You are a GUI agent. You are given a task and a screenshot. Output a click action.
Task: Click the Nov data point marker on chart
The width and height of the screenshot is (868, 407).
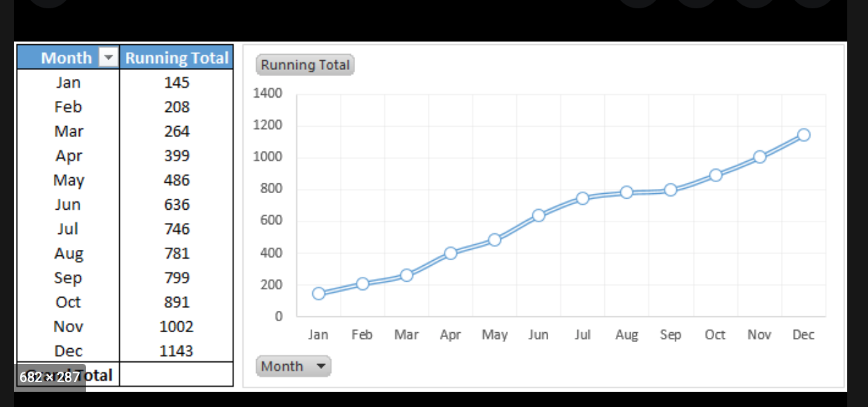759,157
